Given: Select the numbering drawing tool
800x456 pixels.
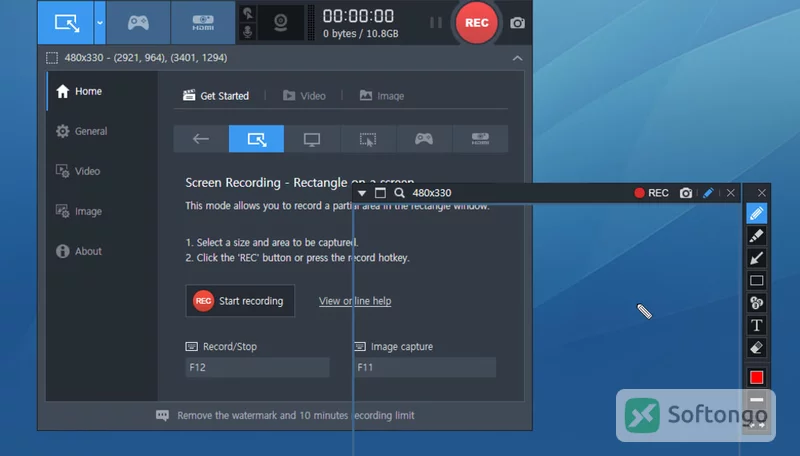Looking at the screenshot, I should click(x=757, y=303).
